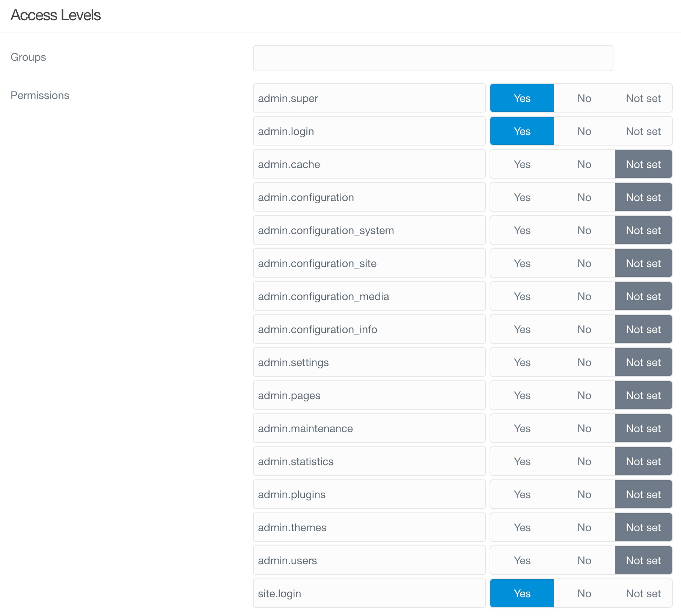Disable the admin.login permission
This screenshot has width=681, height=616.
click(x=584, y=131)
